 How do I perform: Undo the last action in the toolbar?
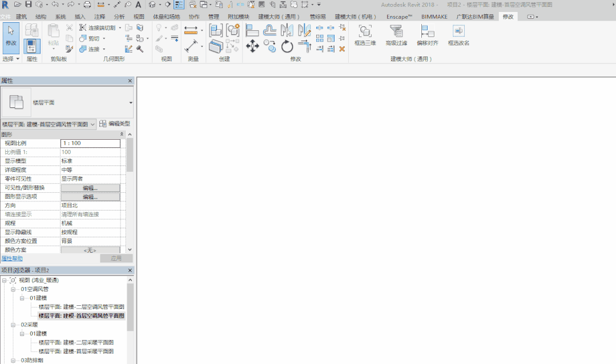55,5
